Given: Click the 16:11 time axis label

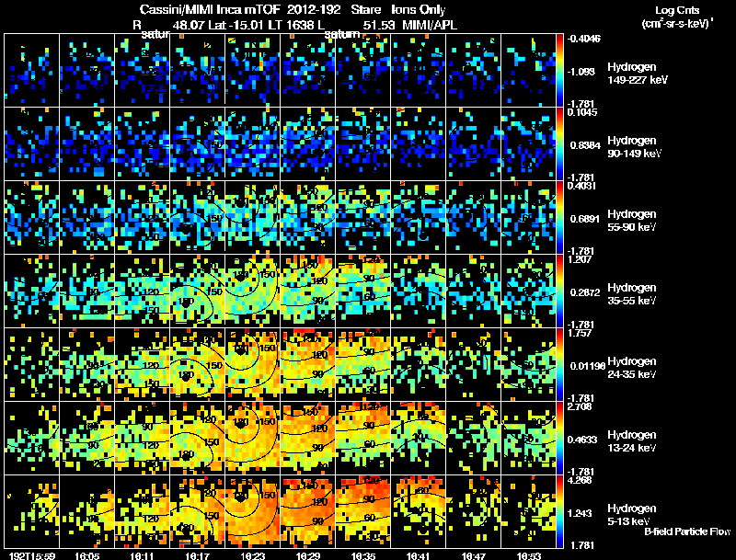Looking at the screenshot, I should pyautogui.click(x=143, y=555).
